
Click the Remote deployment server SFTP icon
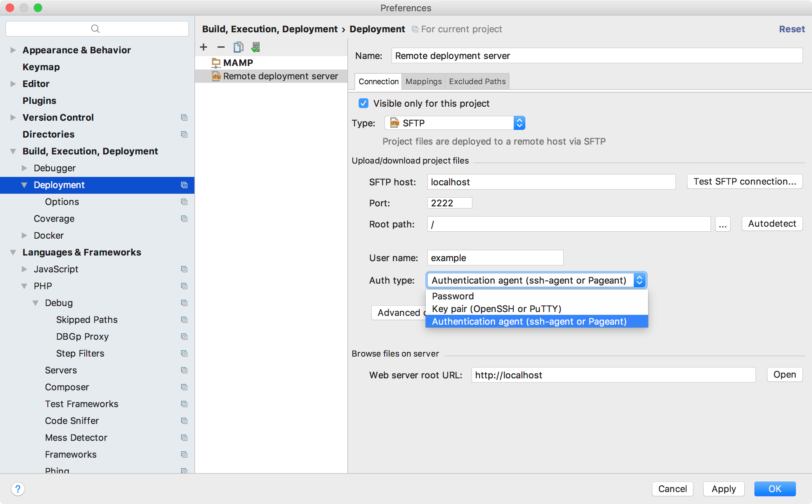(x=215, y=76)
